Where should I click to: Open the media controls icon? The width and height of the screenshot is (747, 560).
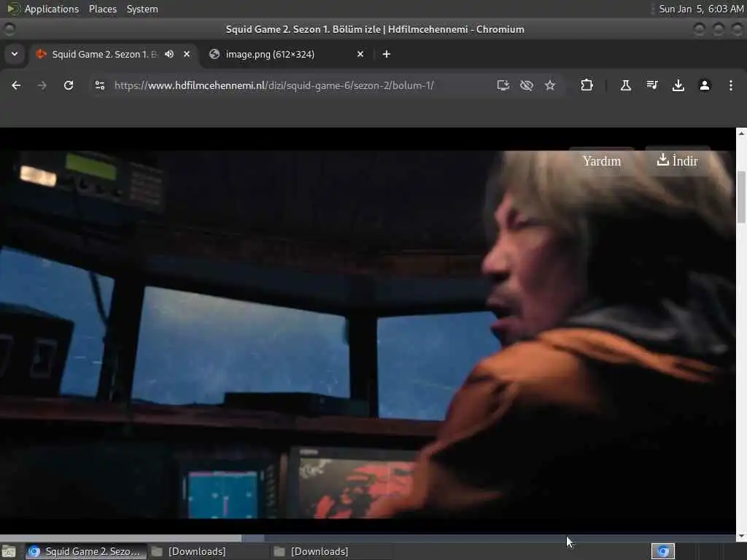pos(651,85)
